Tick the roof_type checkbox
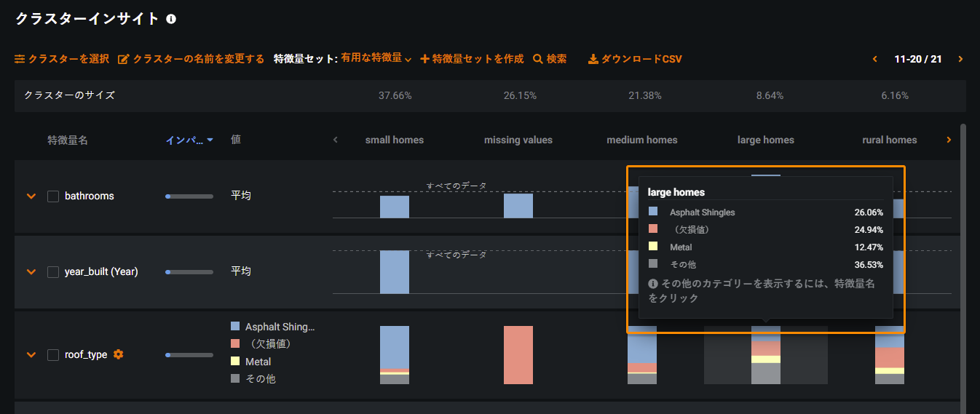980x414 pixels. click(x=53, y=355)
